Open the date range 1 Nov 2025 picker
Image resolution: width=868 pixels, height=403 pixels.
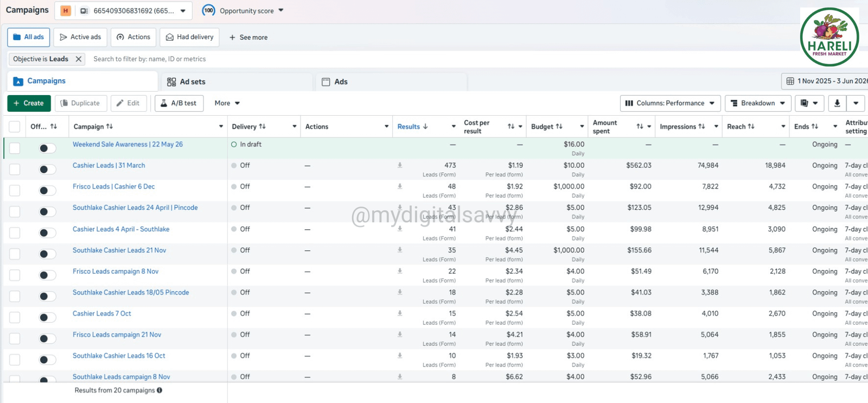point(825,81)
